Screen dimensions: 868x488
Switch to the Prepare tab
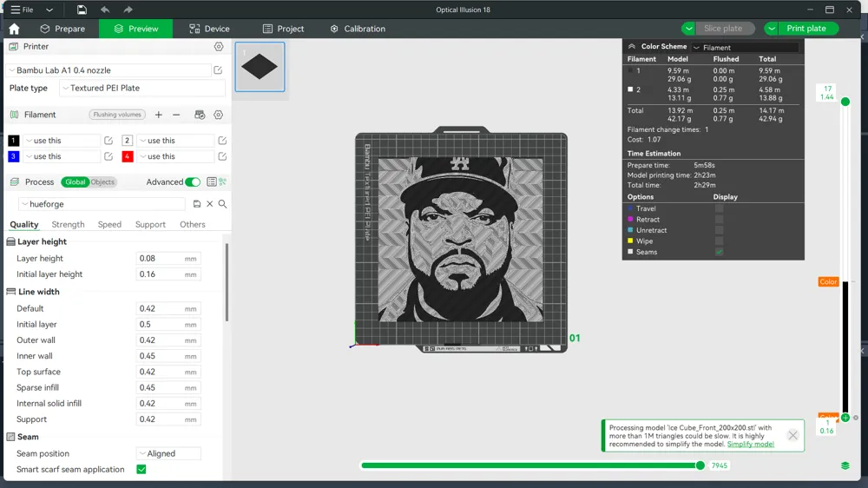[63, 29]
